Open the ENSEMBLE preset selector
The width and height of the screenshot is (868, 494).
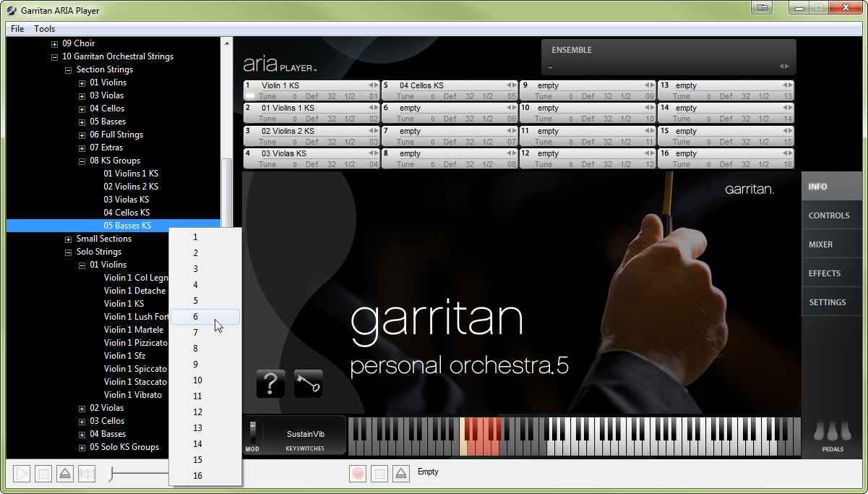click(x=669, y=57)
